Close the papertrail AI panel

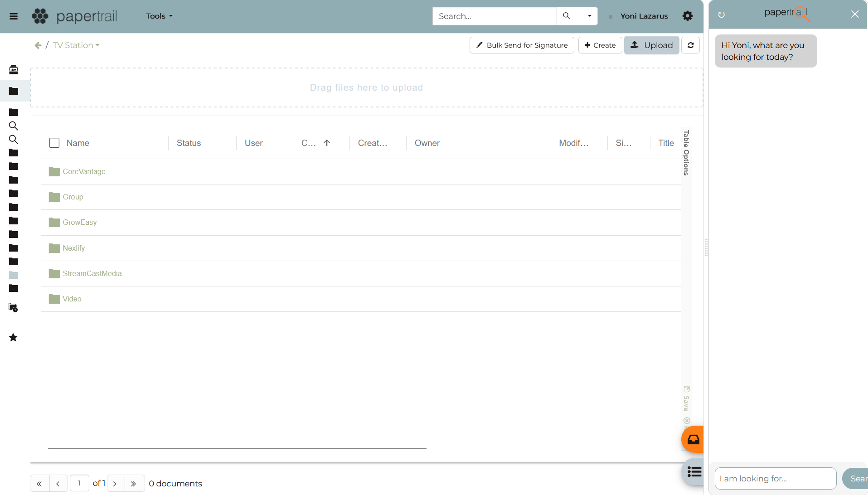[x=855, y=15]
